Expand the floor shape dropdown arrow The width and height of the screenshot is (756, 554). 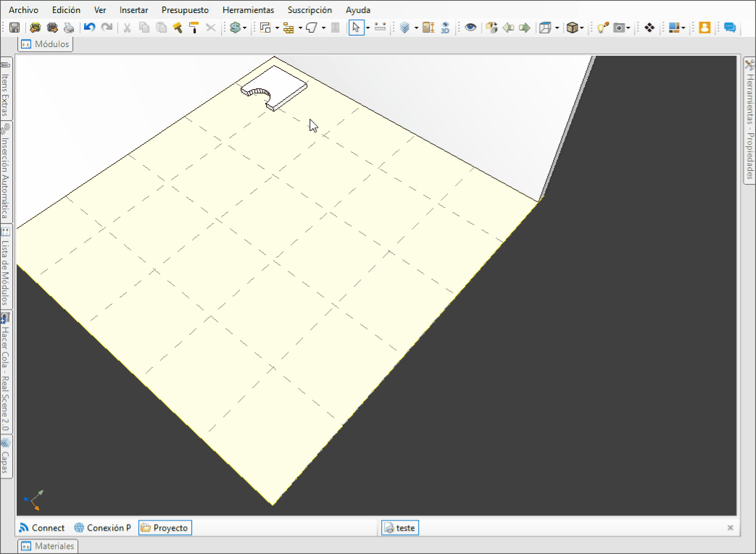coord(323,28)
